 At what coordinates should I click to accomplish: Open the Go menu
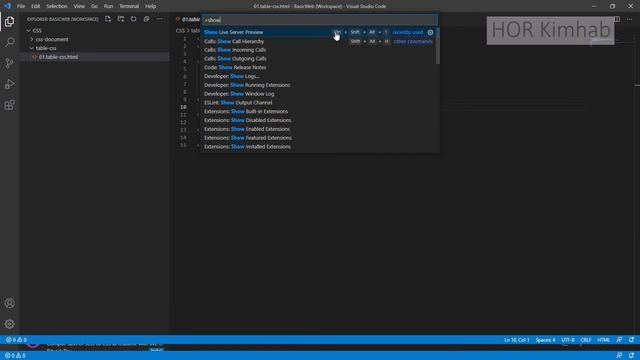(94, 6)
